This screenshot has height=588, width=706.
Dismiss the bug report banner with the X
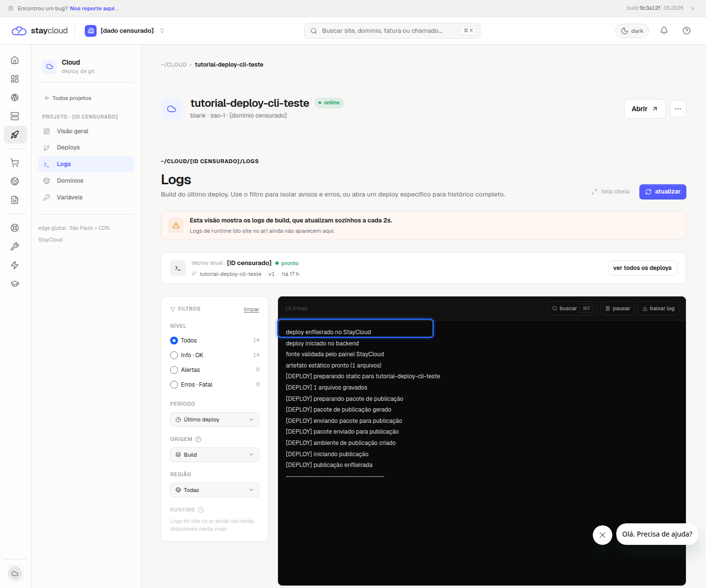click(693, 8)
